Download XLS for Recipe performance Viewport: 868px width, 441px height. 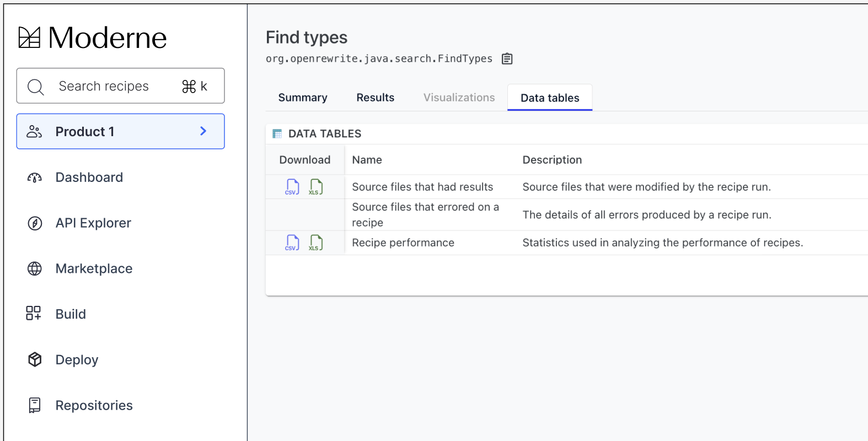click(x=316, y=243)
